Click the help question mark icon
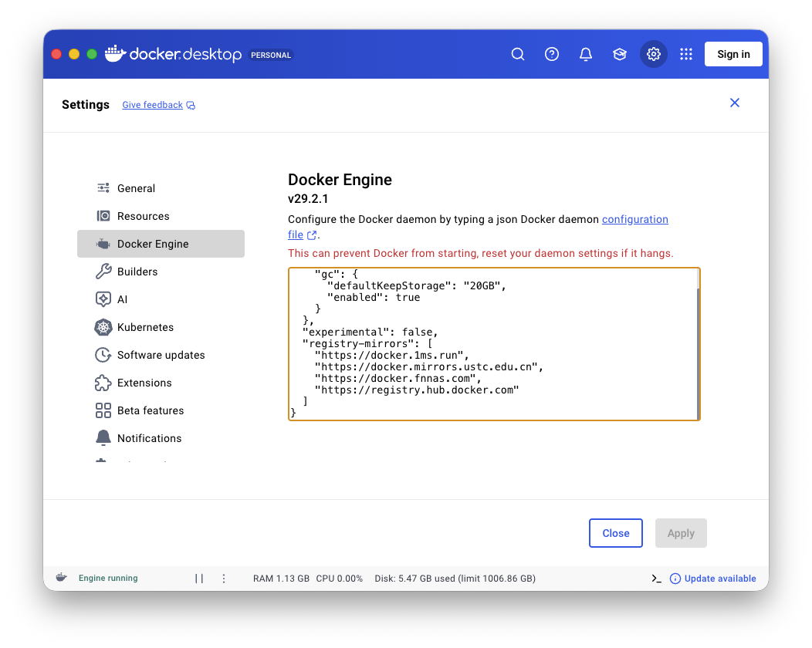The height and width of the screenshot is (648, 812). [x=552, y=54]
